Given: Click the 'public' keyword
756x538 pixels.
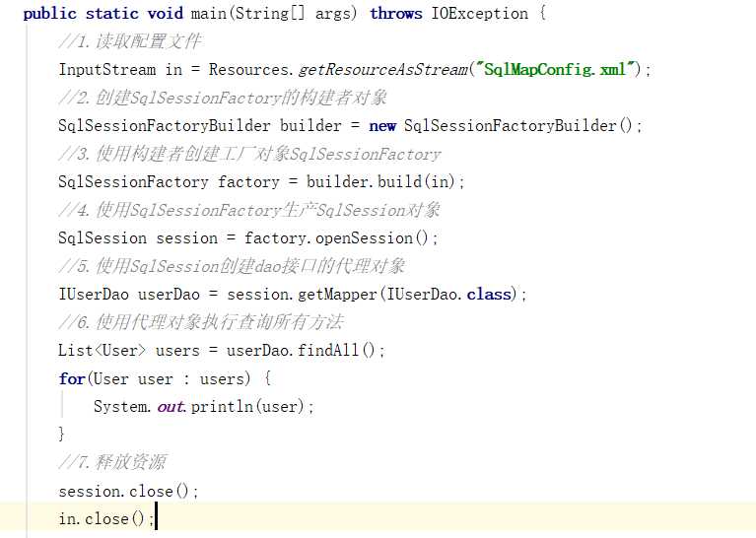Looking at the screenshot, I should (x=49, y=13).
